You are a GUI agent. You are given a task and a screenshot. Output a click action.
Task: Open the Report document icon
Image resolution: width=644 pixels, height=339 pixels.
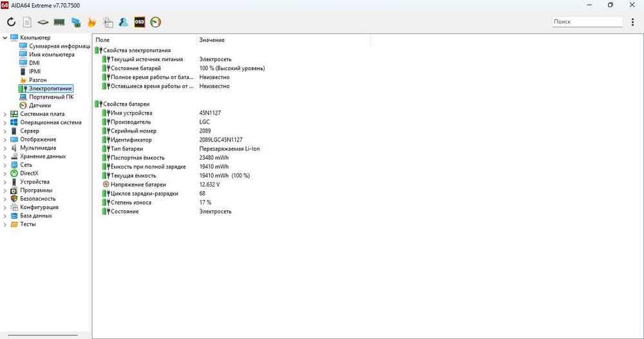click(x=27, y=22)
